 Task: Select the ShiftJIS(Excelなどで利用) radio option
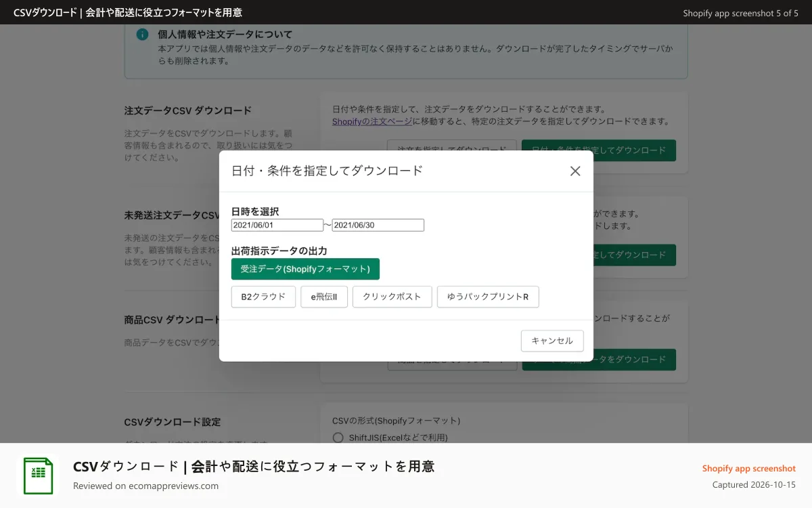[338, 438]
